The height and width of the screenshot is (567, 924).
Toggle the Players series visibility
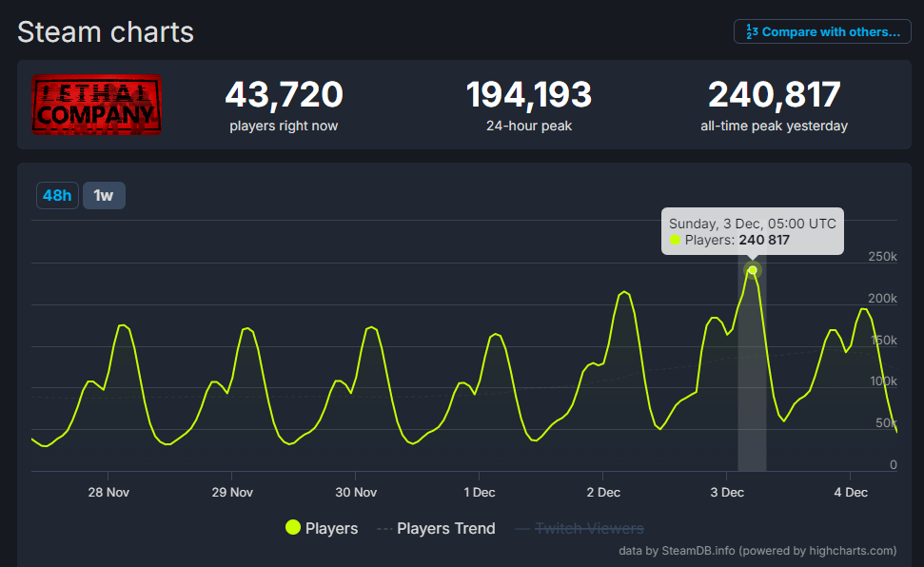point(321,528)
